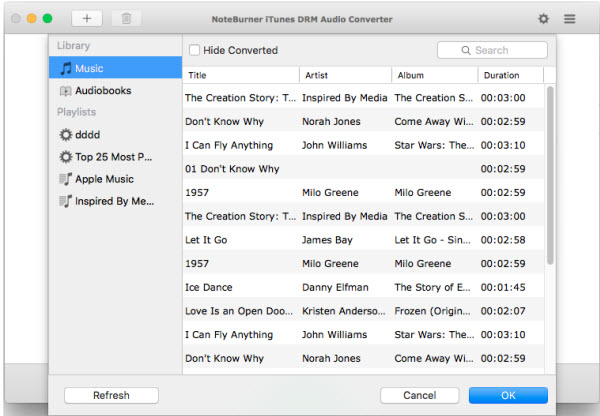Confirm selection with the OK button
Screen dimensions: 600x416
pos(508,395)
